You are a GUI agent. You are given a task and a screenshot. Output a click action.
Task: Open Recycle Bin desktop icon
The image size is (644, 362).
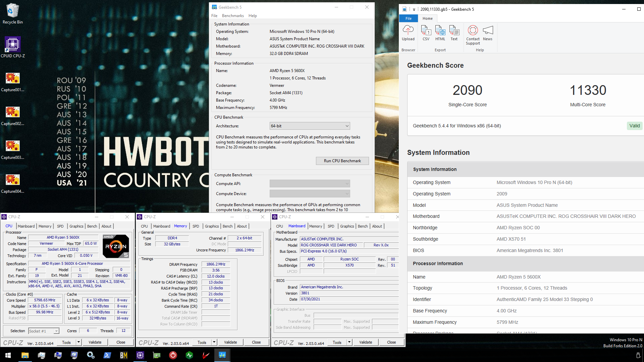tap(13, 14)
